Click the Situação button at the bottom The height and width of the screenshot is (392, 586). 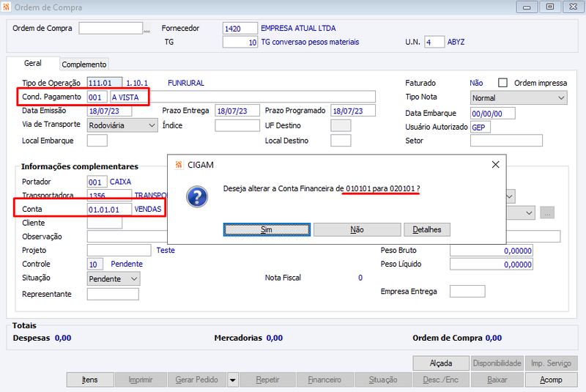point(383,380)
